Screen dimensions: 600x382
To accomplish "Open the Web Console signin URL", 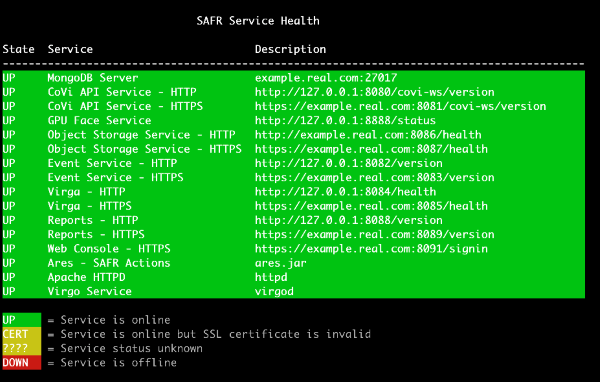I will [x=371, y=249].
